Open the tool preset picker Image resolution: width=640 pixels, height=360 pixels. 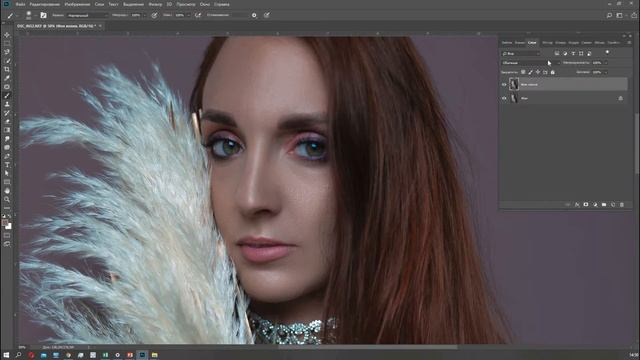11,16
